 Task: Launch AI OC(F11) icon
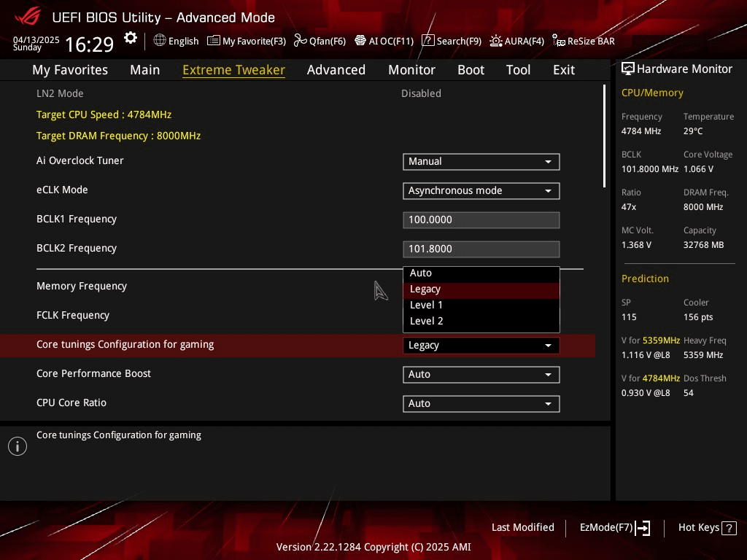pos(360,41)
